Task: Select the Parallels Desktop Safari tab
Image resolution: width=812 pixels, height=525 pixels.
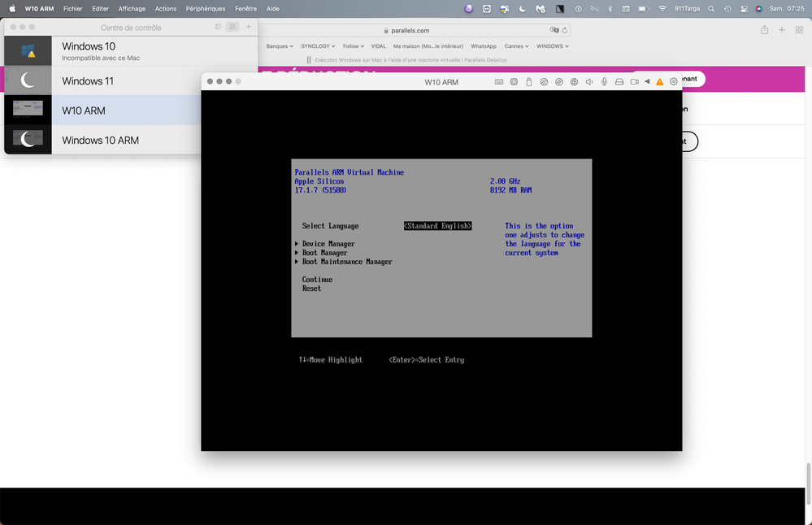Action: tap(410, 60)
